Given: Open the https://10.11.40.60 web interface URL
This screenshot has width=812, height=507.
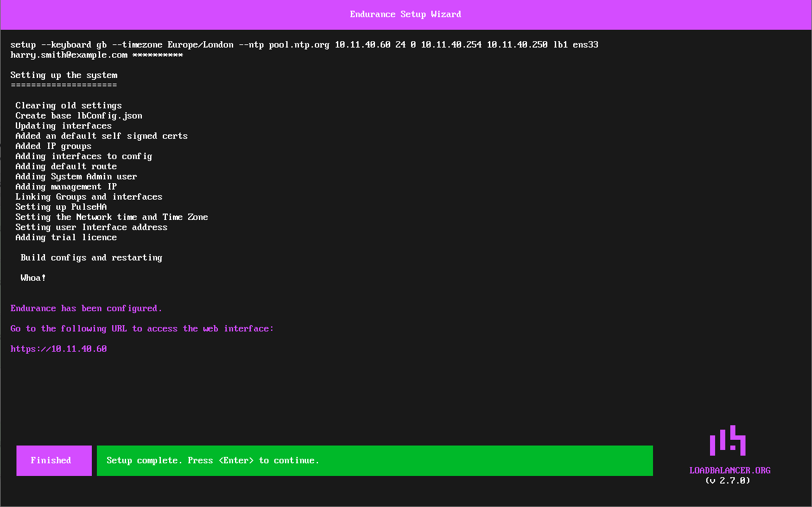Looking at the screenshot, I should coord(59,349).
